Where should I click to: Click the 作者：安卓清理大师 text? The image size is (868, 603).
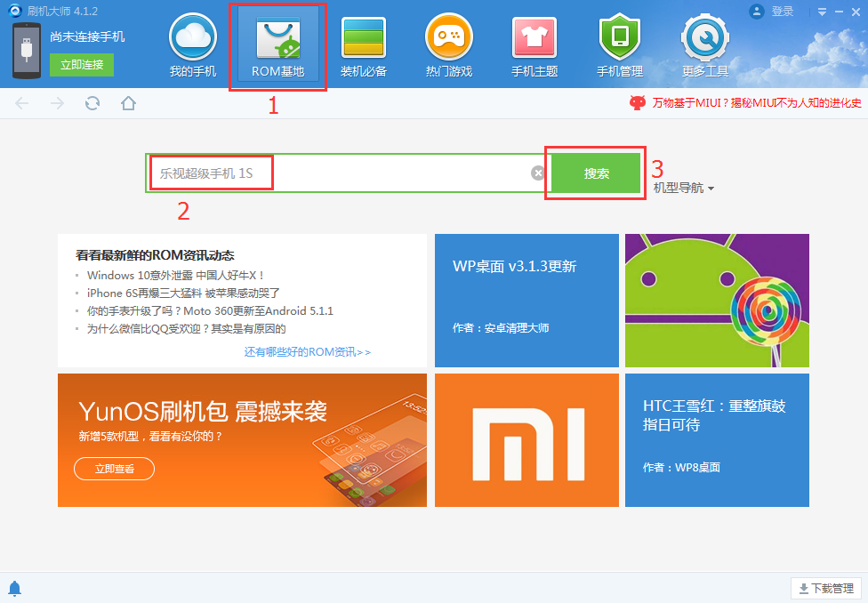pyautogui.click(x=501, y=328)
